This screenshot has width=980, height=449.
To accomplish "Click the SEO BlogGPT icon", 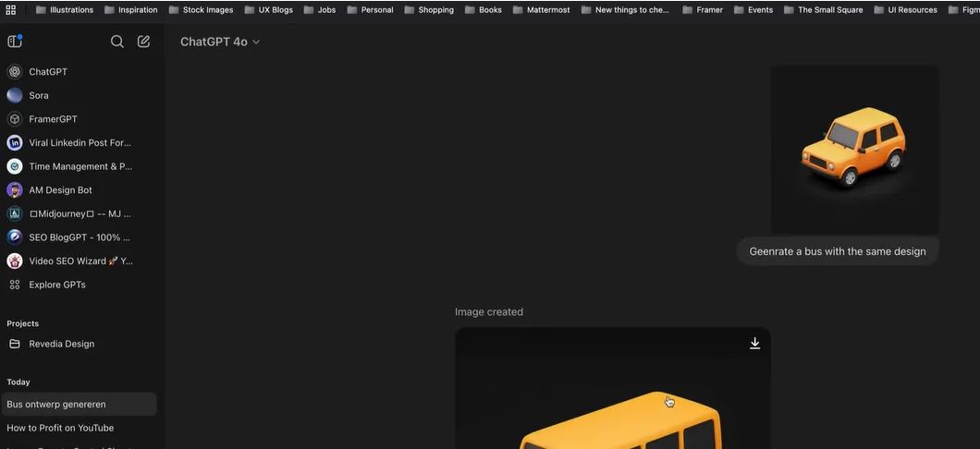I will [15, 237].
